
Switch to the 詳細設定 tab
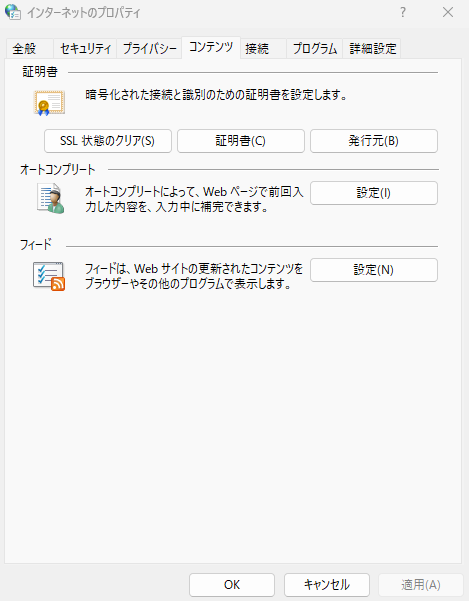point(372,49)
